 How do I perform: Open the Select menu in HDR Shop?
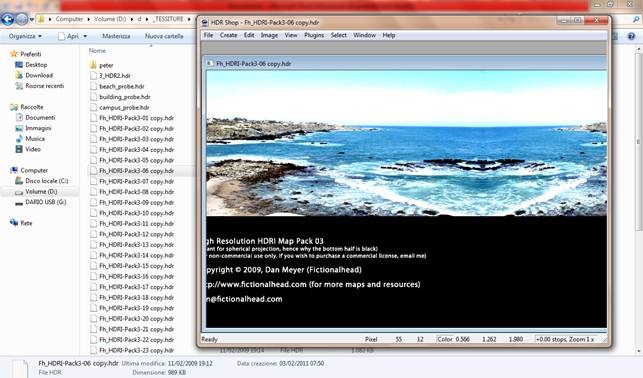339,35
